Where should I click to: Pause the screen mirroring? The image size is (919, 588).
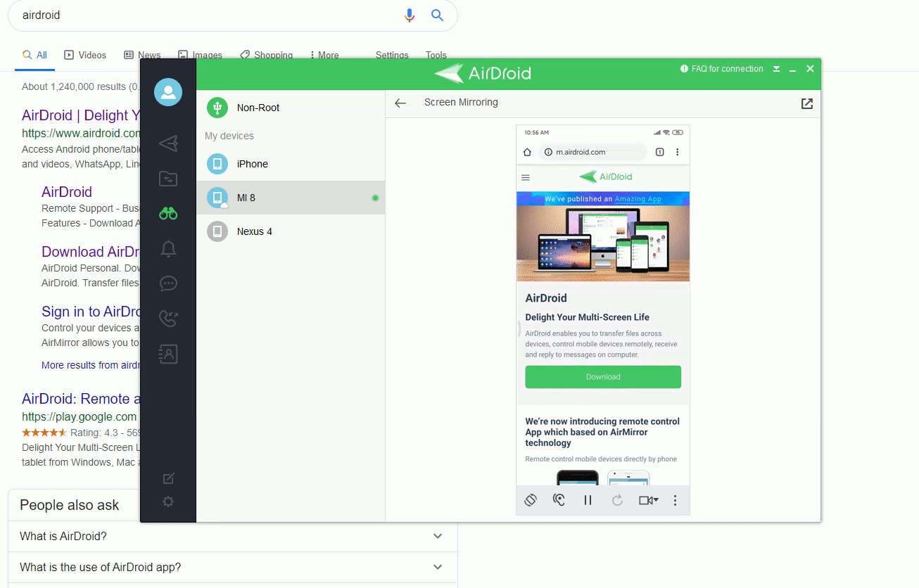(588, 500)
